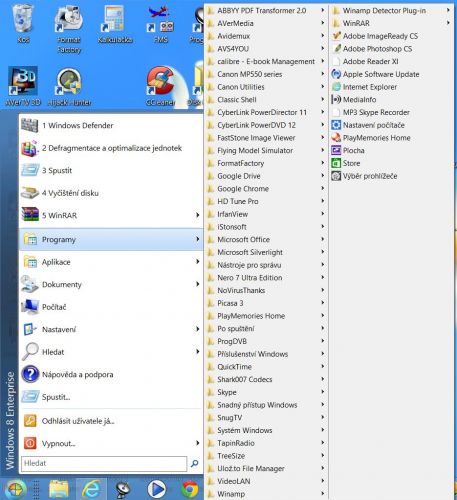
Task: Open Plocha shortcut
Action: pyautogui.click(x=390, y=150)
